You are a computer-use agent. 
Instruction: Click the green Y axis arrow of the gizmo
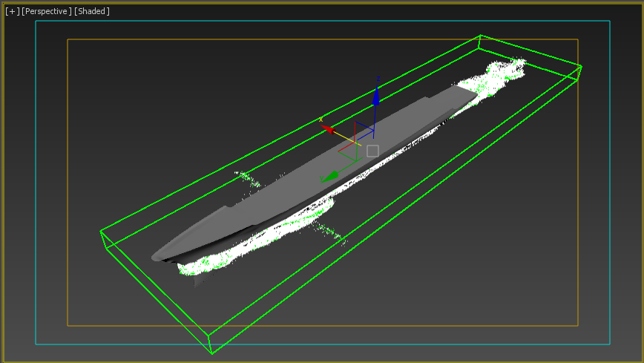(x=330, y=177)
